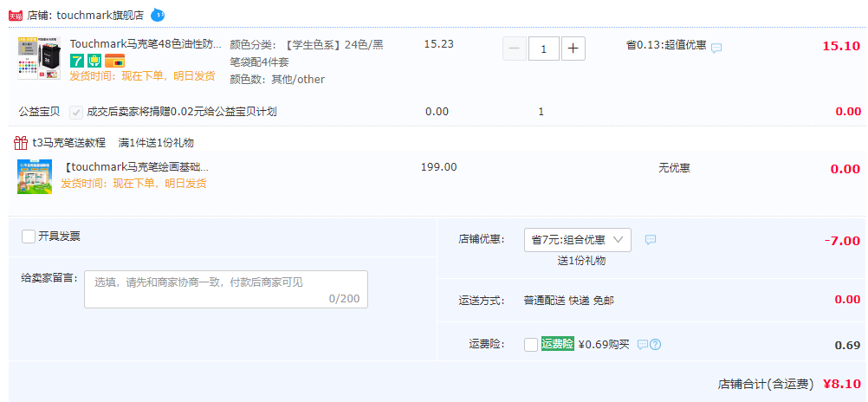
Task: Click the red subtotal 15.10
Action: click(841, 46)
